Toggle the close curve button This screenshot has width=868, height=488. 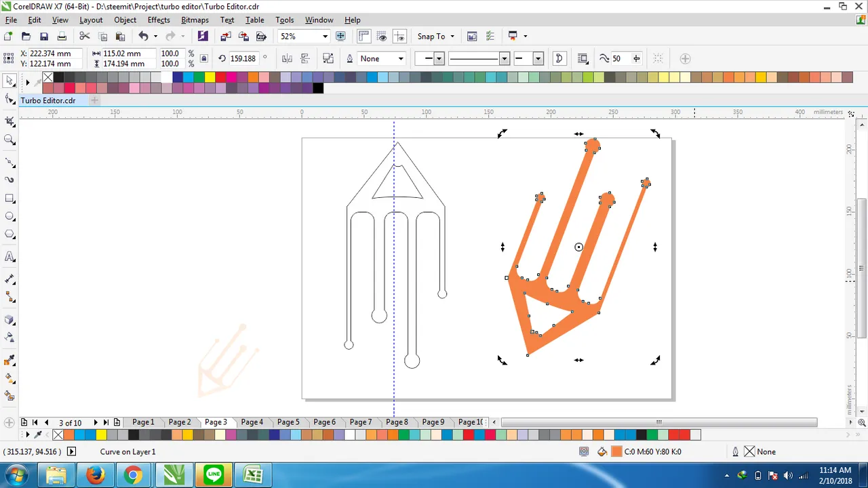point(559,58)
